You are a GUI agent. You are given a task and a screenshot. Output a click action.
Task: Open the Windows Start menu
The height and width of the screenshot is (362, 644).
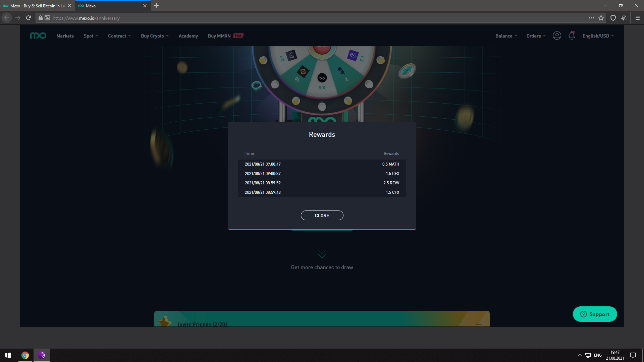point(8,355)
